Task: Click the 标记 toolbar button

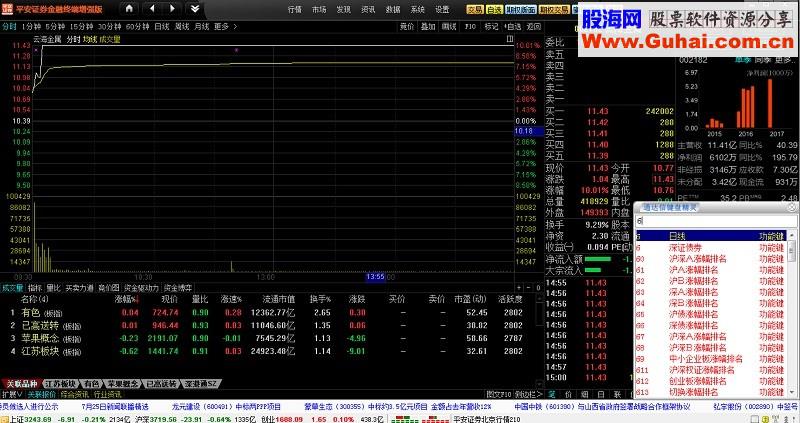Action: [491, 27]
